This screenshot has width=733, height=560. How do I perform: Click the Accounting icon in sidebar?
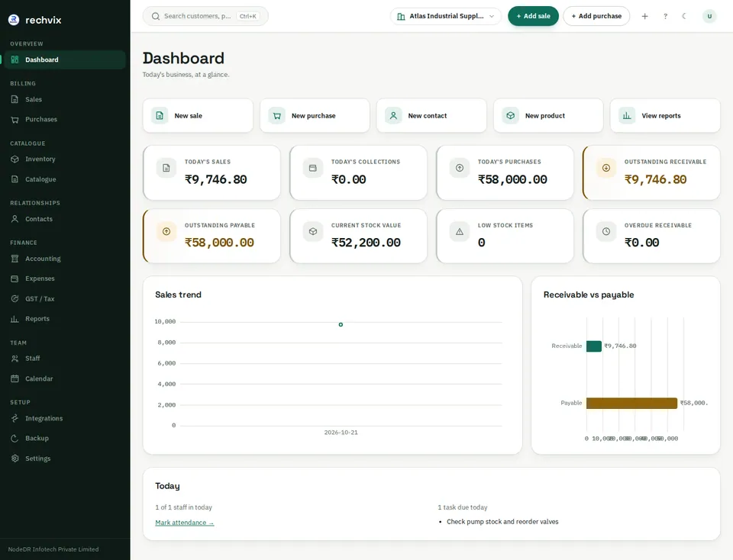[x=15, y=259]
